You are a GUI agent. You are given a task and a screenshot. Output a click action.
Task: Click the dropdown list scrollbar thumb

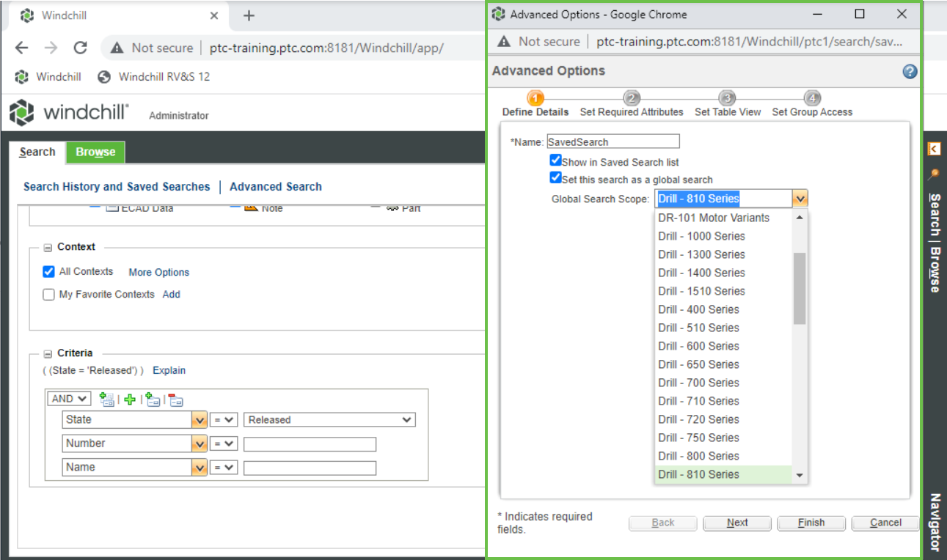tap(800, 288)
